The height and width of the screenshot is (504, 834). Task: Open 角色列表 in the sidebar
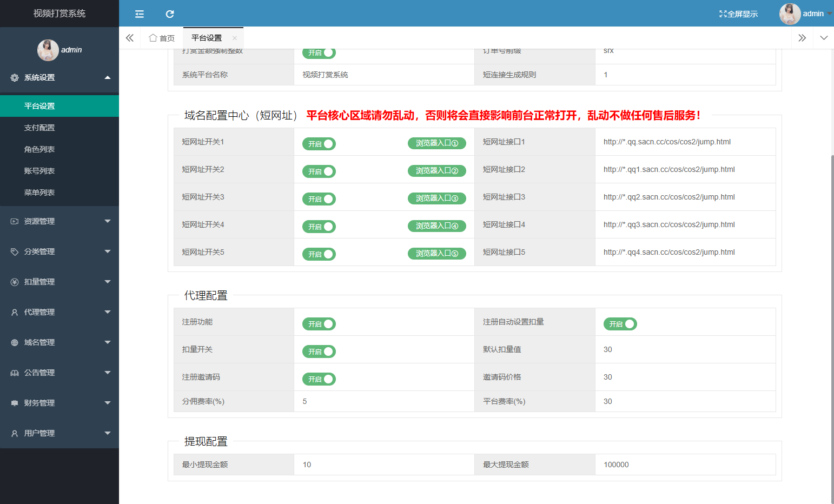(59, 149)
